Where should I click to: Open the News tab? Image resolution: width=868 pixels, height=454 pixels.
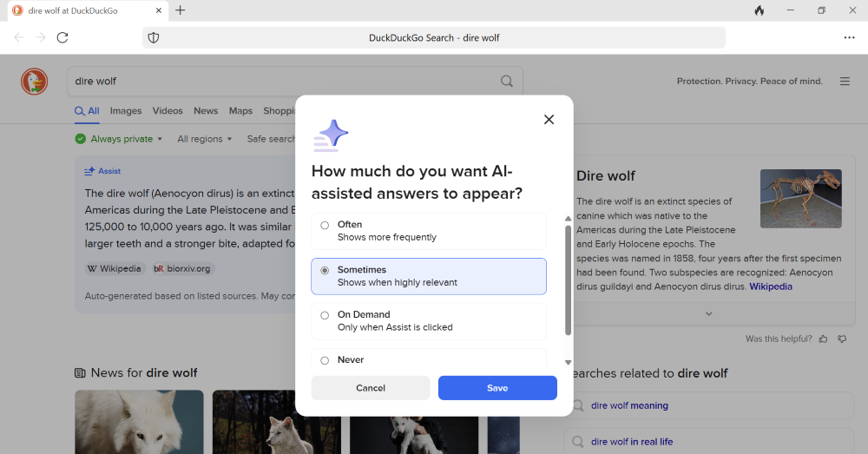click(x=206, y=111)
